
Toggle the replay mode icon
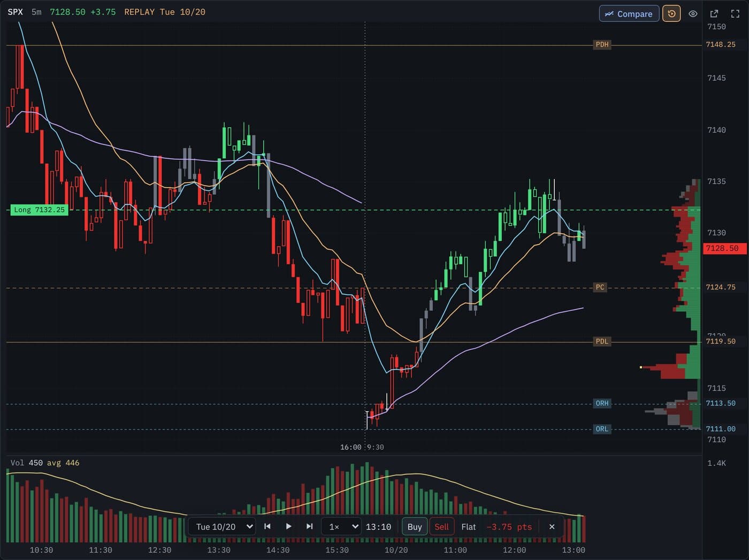pyautogui.click(x=671, y=14)
